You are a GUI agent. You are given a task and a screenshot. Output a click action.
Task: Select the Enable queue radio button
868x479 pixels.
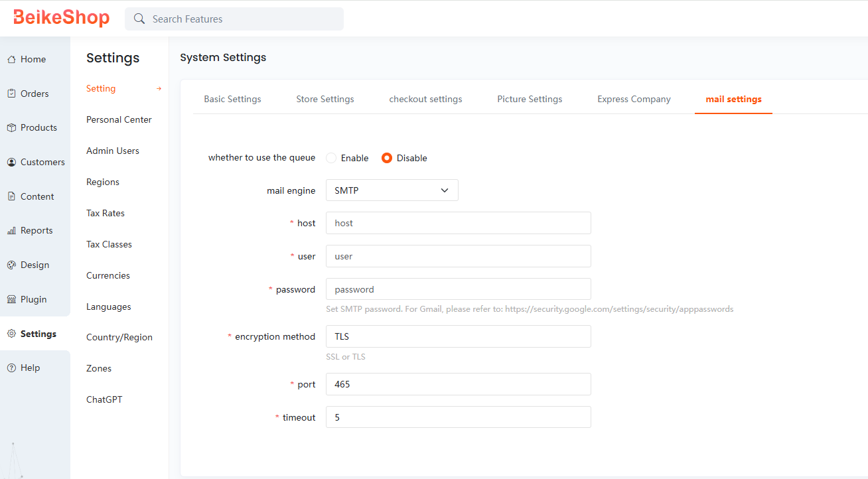(331, 158)
